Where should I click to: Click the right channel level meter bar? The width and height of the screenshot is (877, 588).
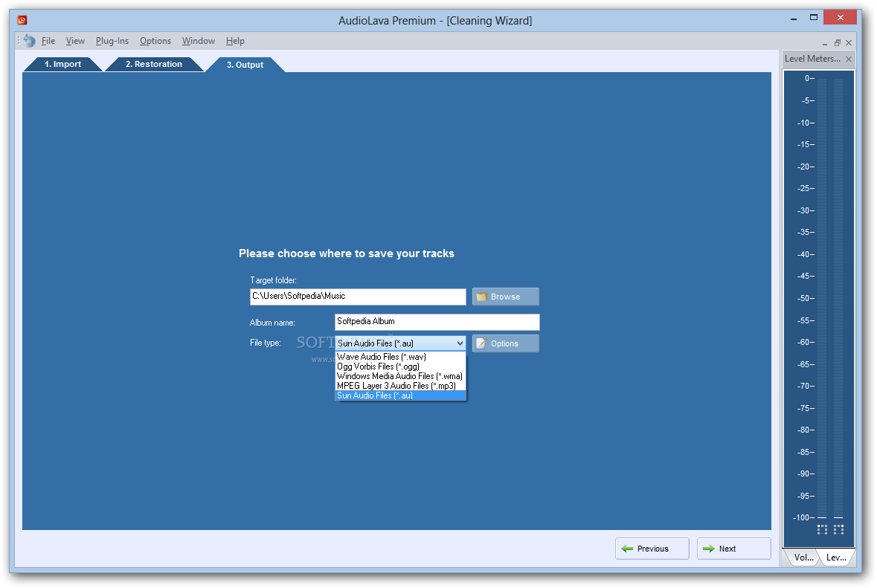pyautogui.click(x=838, y=297)
